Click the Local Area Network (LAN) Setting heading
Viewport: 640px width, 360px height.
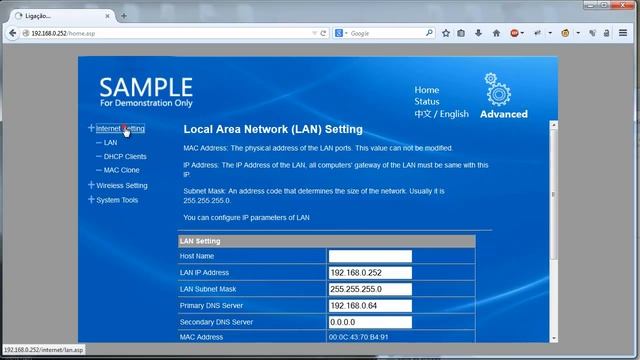tap(273, 129)
